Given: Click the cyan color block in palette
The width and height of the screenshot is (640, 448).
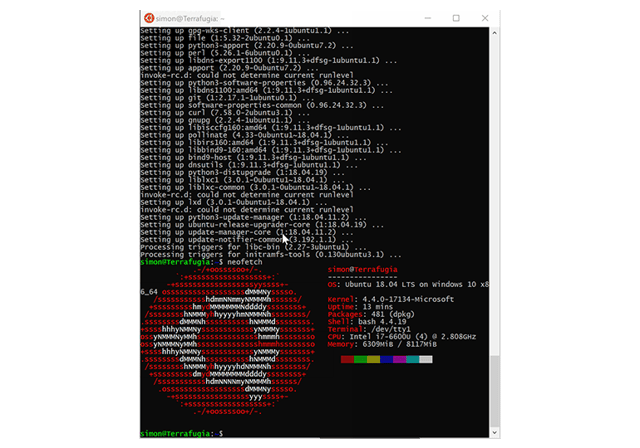Looking at the screenshot, I should [413, 359].
